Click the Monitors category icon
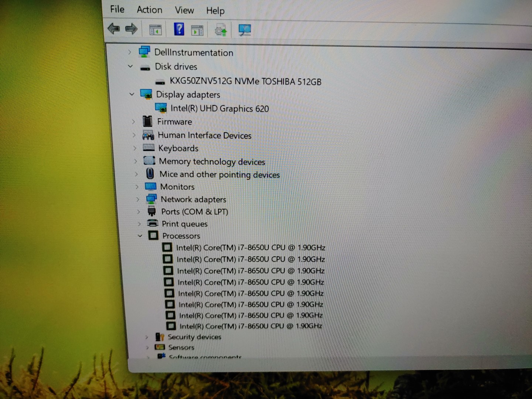532x399 pixels. tap(151, 186)
